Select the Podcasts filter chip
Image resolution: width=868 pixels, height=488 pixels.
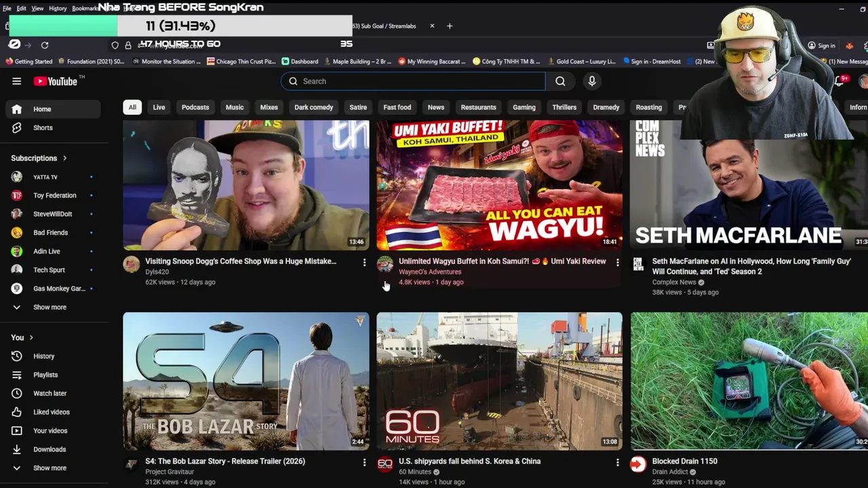pyautogui.click(x=195, y=107)
